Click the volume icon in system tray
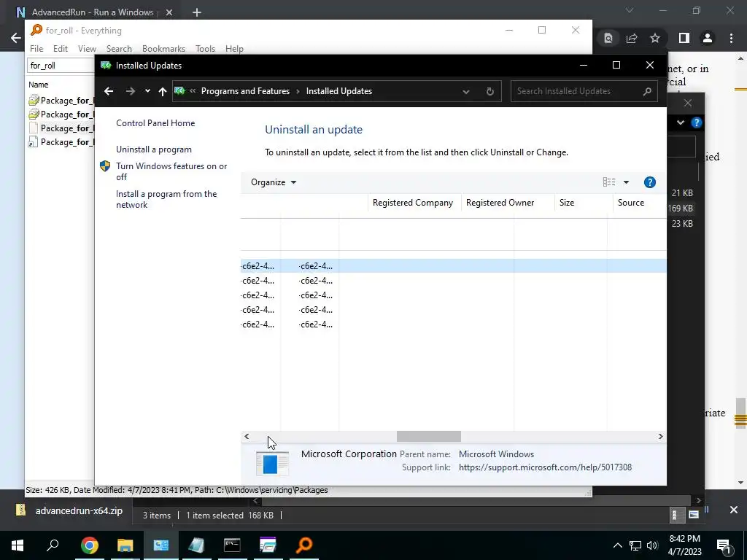The height and width of the screenshot is (560, 747). pyautogui.click(x=652, y=545)
